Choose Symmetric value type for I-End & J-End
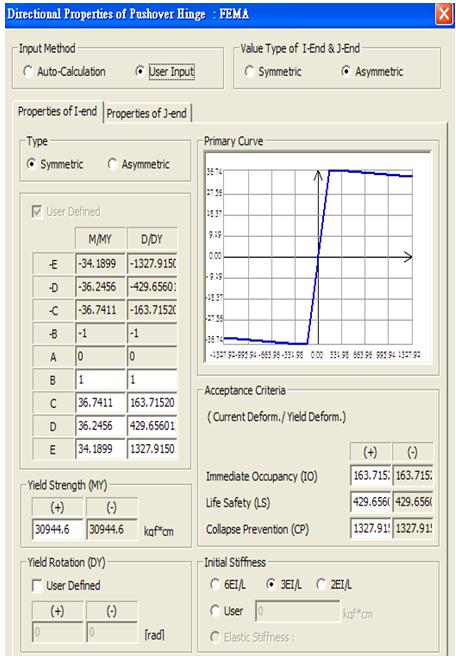 pyautogui.click(x=273, y=72)
